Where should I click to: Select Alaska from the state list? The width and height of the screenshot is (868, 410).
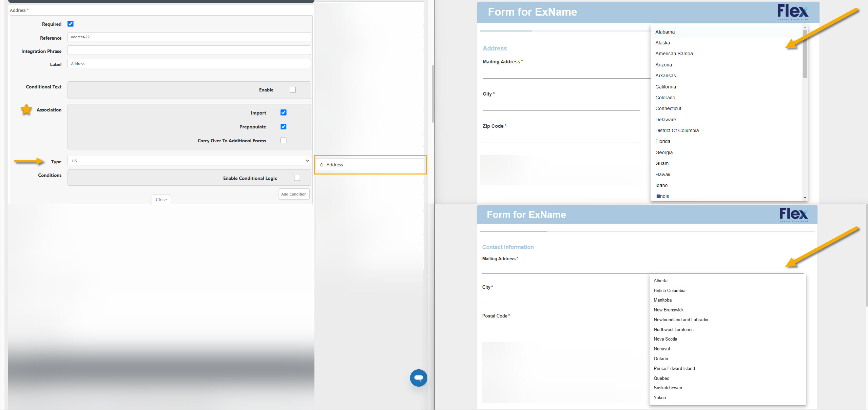coord(727,43)
